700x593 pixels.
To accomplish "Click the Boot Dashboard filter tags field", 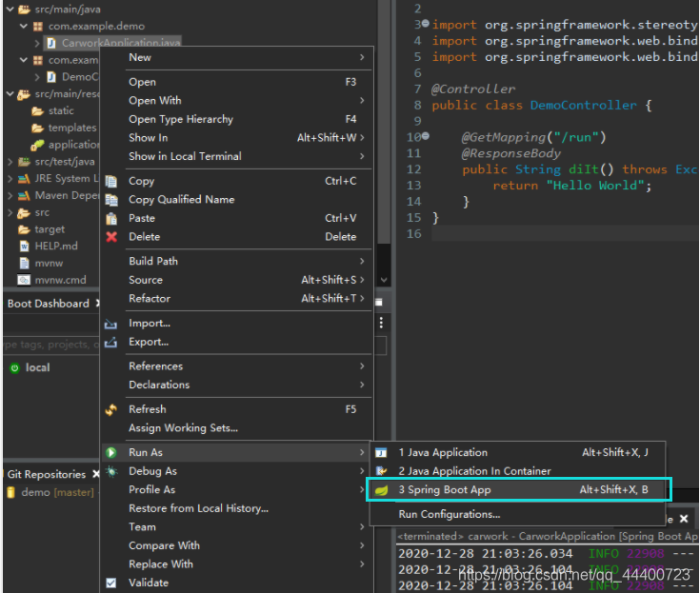I will tap(50, 345).
